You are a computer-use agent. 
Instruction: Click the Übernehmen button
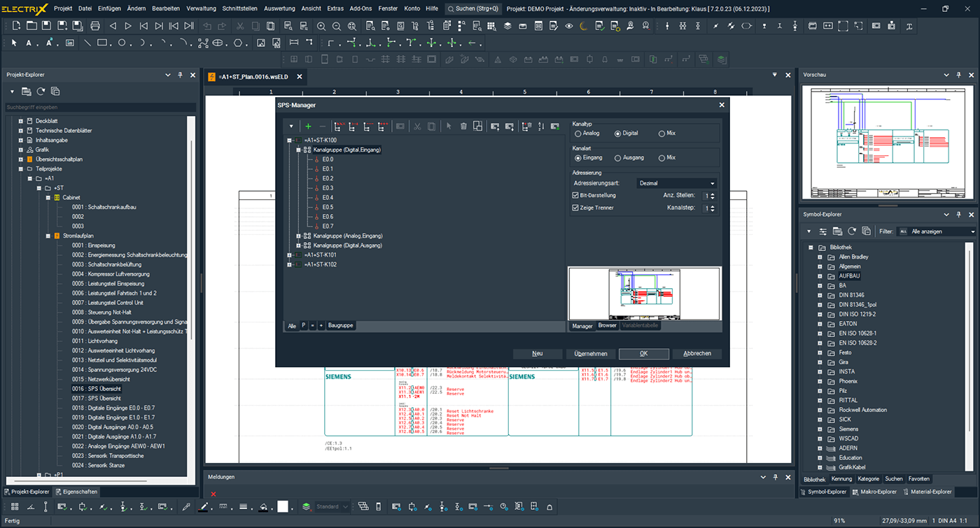point(591,353)
